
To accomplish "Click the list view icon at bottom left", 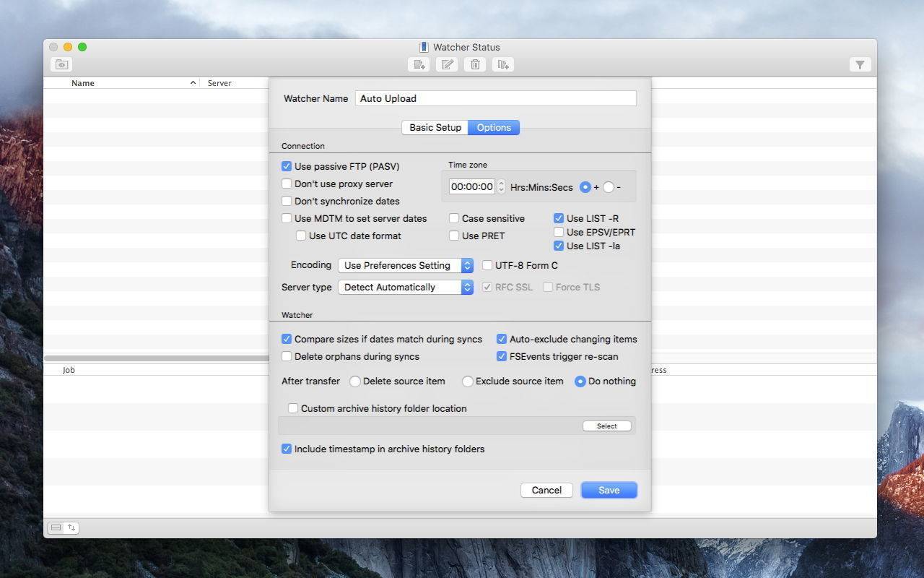I will pyautogui.click(x=56, y=527).
